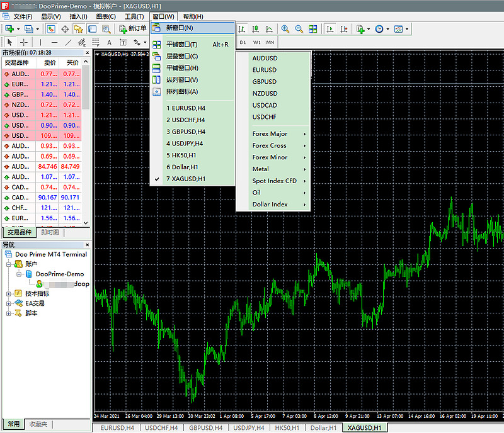Click the 新订单 new order button
This screenshot has width=504, height=433.
[133, 29]
